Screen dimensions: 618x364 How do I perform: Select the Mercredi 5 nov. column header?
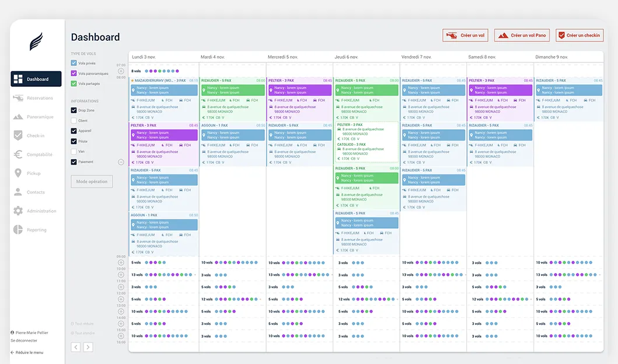pos(283,57)
